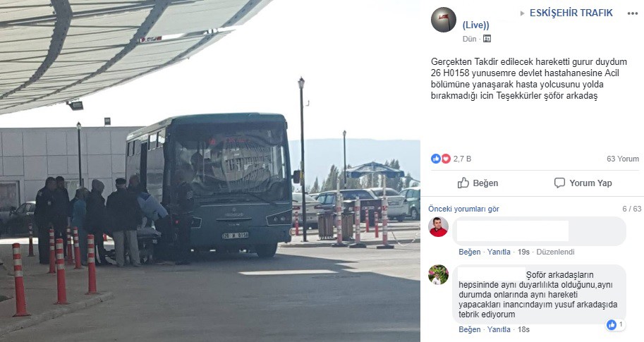Reply to the first comment via Yanıtla
This screenshot has height=342, width=644.
(x=499, y=252)
